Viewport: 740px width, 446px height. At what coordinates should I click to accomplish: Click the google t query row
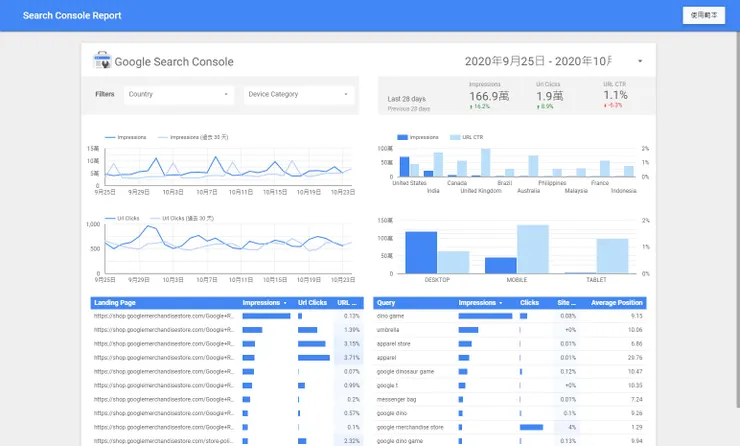pyautogui.click(x=510, y=386)
